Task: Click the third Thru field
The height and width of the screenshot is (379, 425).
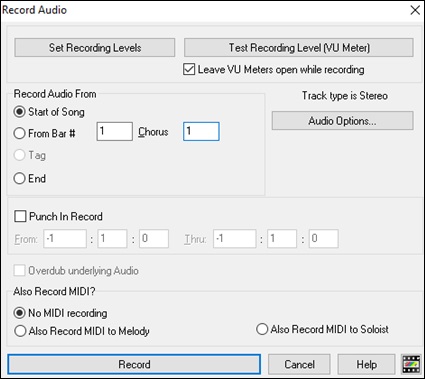Action: click(x=324, y=238)
